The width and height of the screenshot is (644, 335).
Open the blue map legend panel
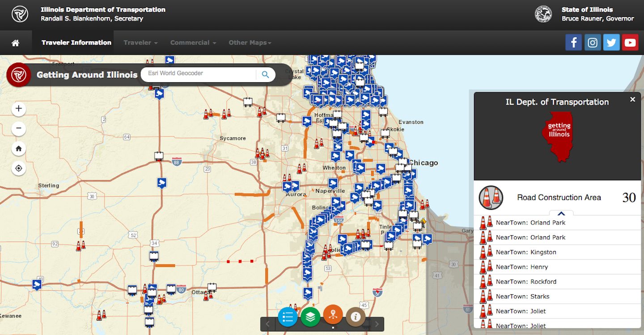288,317
